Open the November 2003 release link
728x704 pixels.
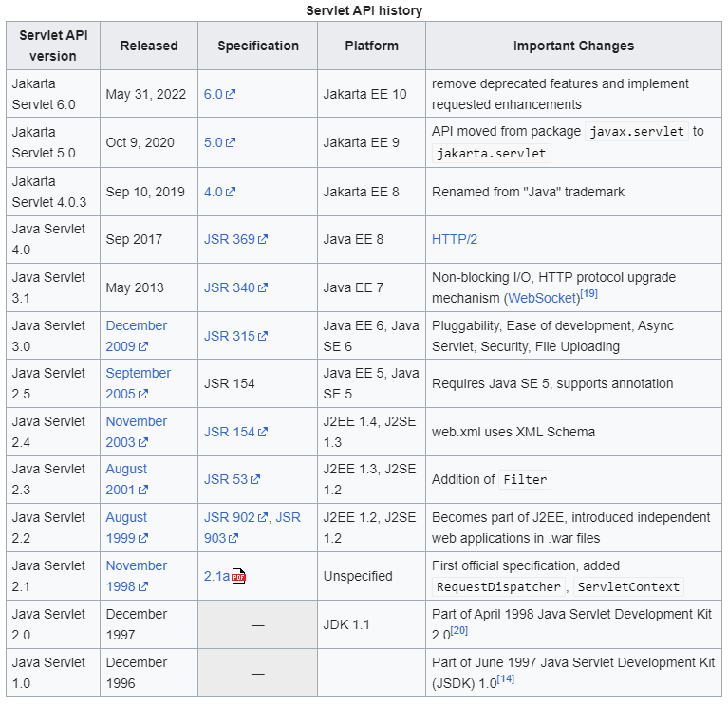tap(136, 432)
